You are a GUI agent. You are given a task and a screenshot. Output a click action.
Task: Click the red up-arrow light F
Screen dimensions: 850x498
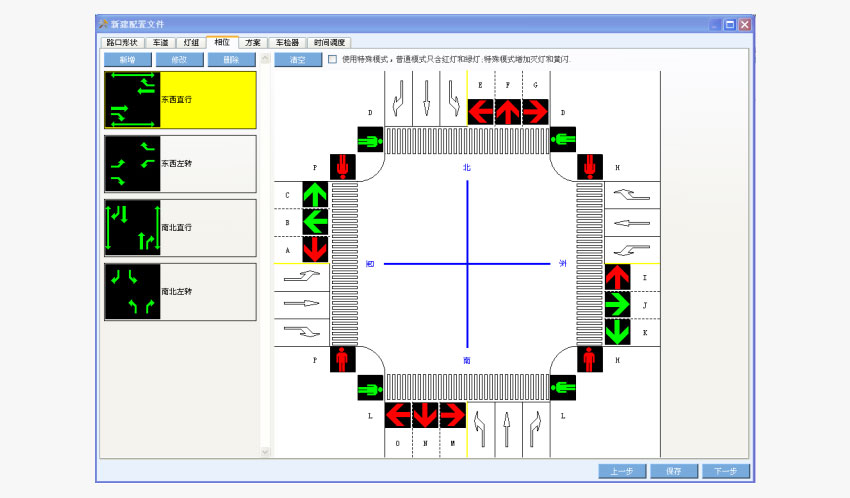507,111
